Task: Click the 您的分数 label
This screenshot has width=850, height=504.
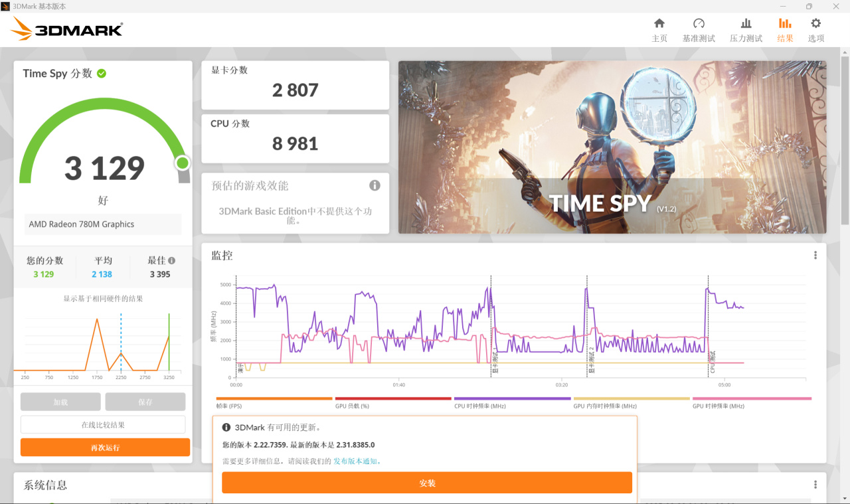Action: pos(45,261)
